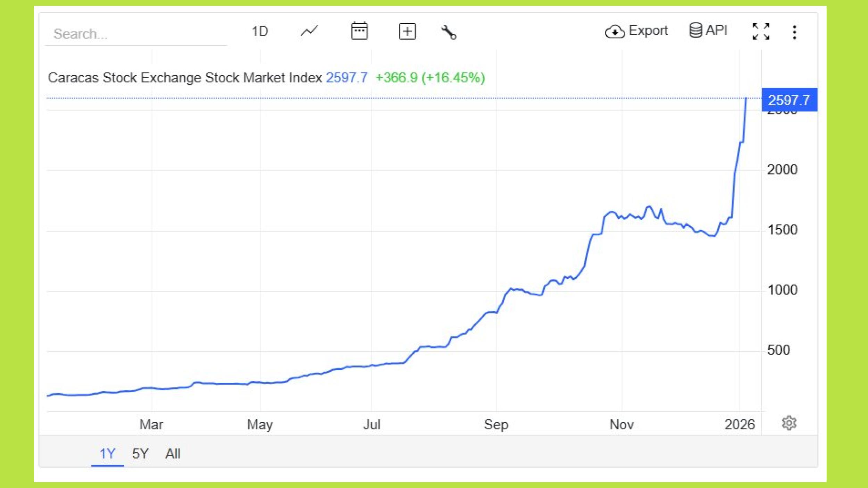Screen dimensions: 868x488
Task: Open the calendar date range picker
Action: click(359, 31)
